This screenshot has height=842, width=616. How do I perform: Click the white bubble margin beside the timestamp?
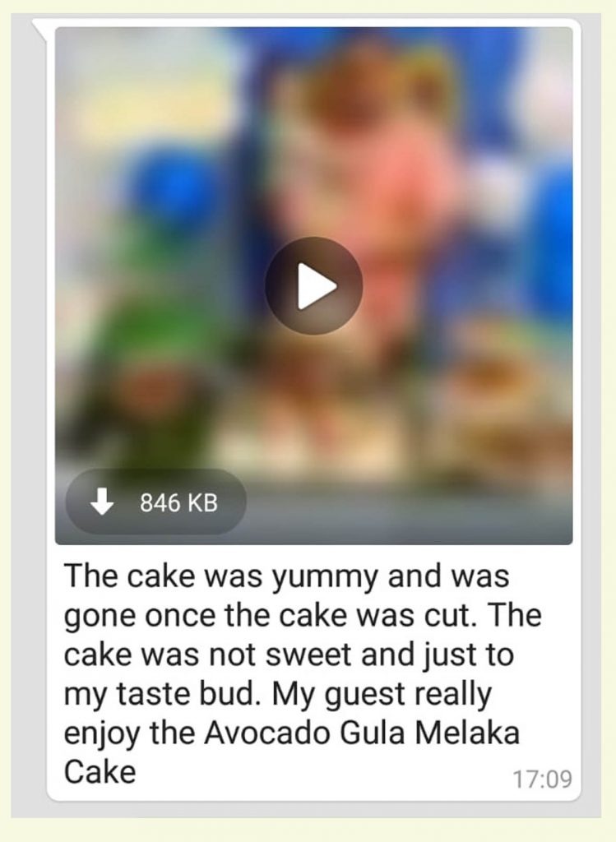coord(322,779)
